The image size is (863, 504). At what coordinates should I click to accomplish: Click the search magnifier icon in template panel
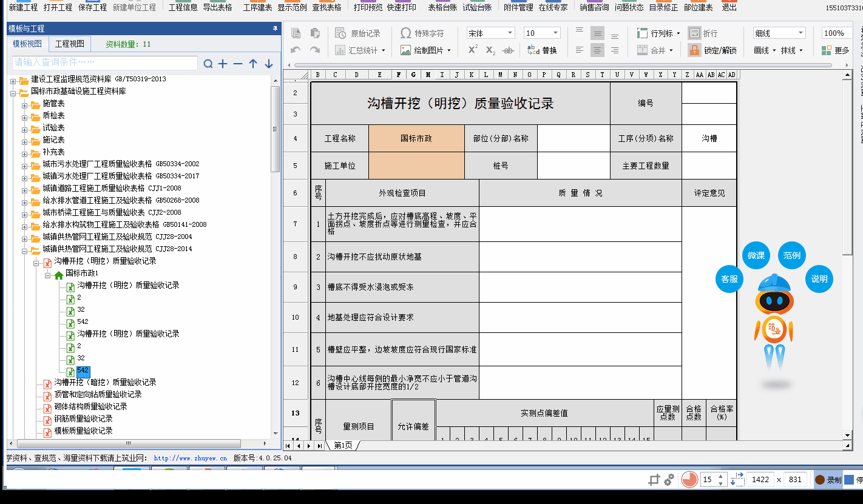208,64
